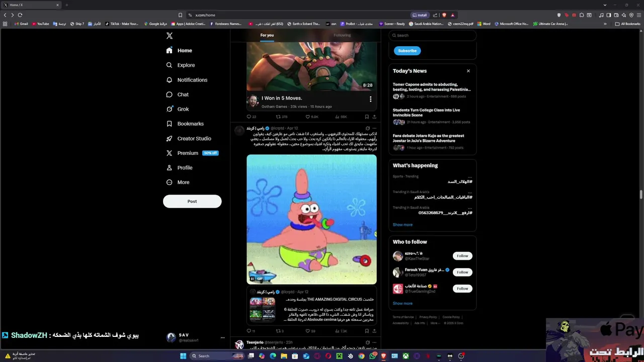
Task: Open Creator Studio
Action: tap(188, 138)
